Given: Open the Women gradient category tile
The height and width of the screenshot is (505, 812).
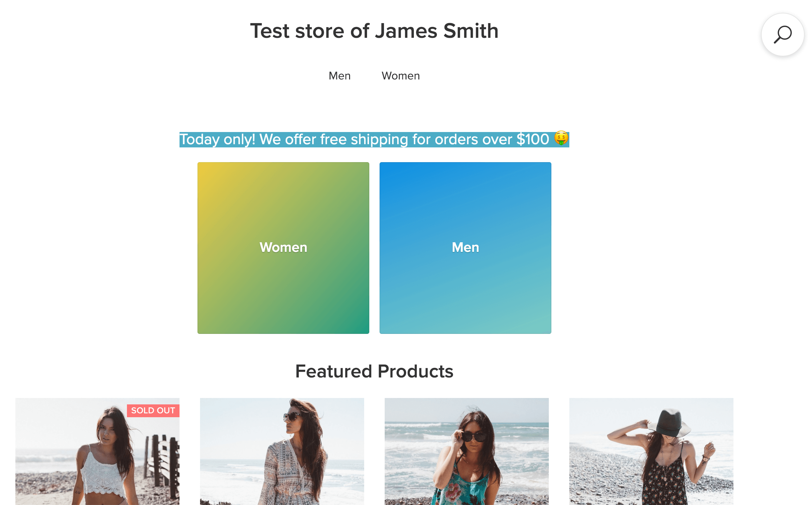Looking at the screenshot, I should [283, 248].
